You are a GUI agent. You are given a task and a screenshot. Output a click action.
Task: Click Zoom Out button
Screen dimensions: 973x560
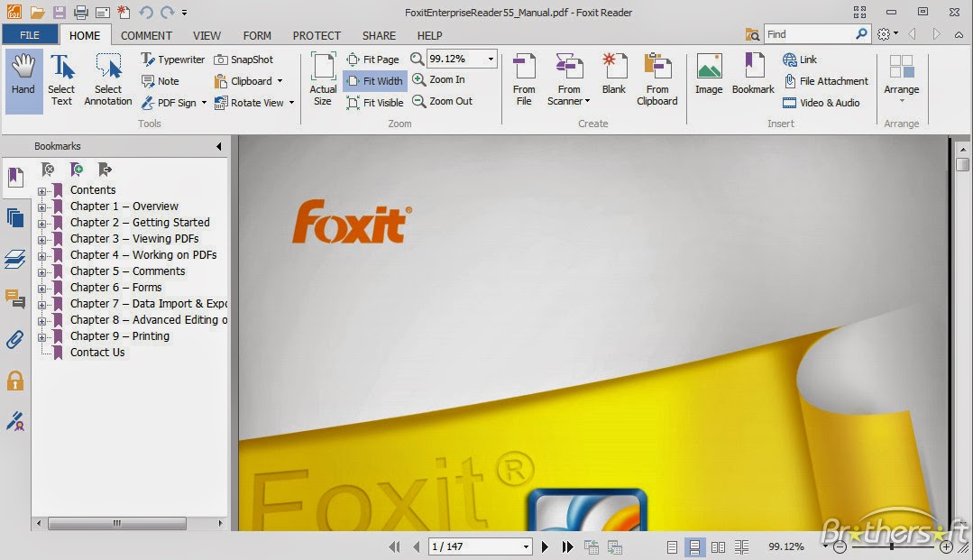coord(443,101)
